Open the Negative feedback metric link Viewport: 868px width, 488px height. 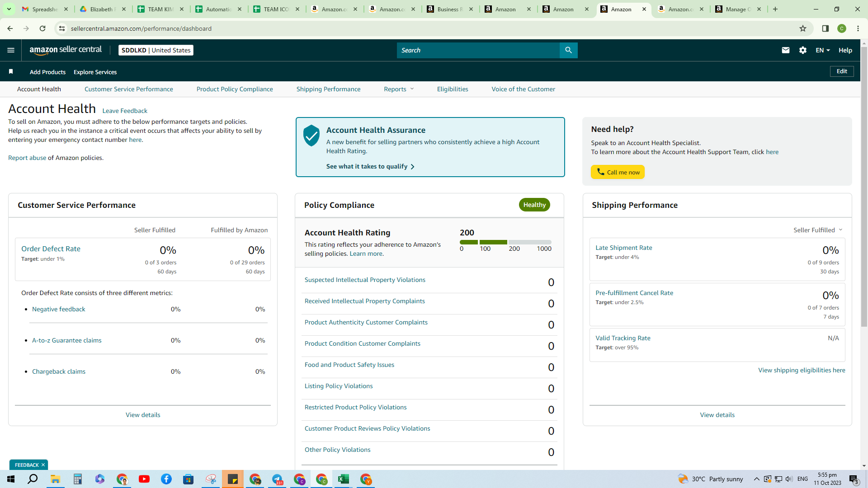[59, 309]
